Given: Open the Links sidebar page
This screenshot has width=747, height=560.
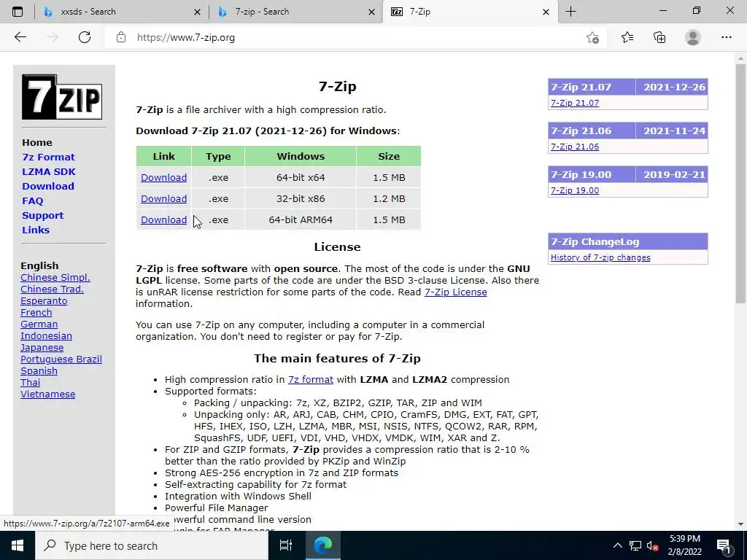Looking at the screenshot, I should tap(36, 230).
